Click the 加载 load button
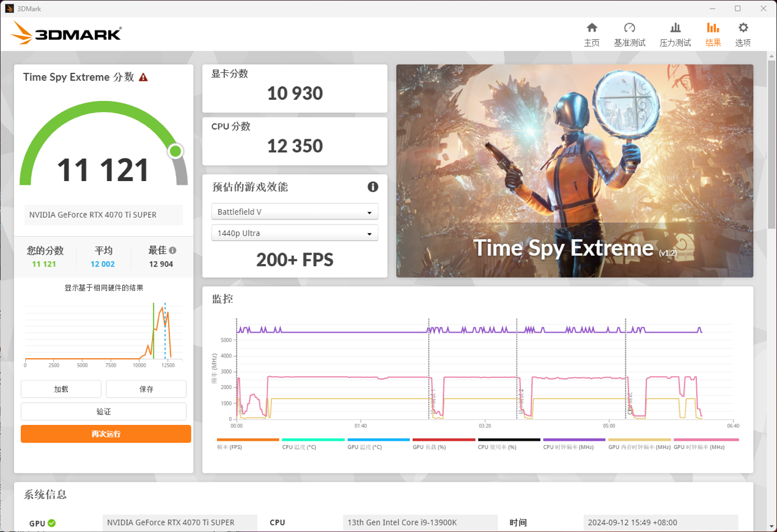The width and height of the screenshot is (777, 532). [61, 389]
